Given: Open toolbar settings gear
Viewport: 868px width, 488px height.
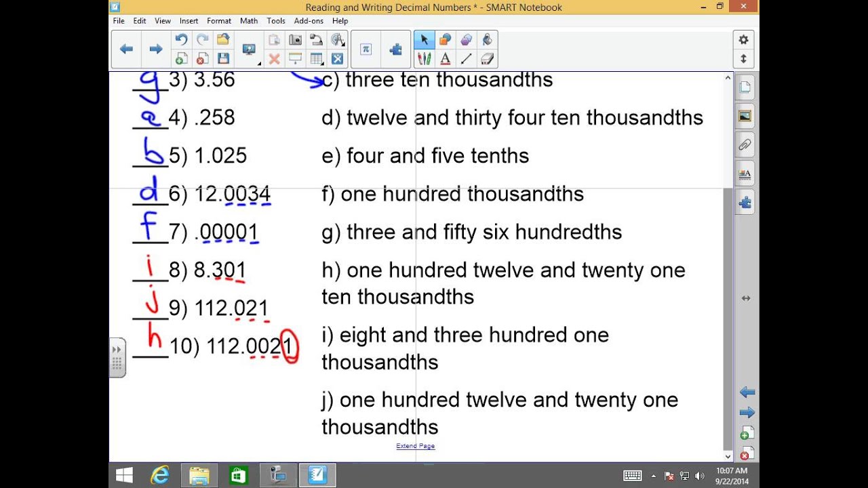Looking at the screenshot, I should pos(743,40).
